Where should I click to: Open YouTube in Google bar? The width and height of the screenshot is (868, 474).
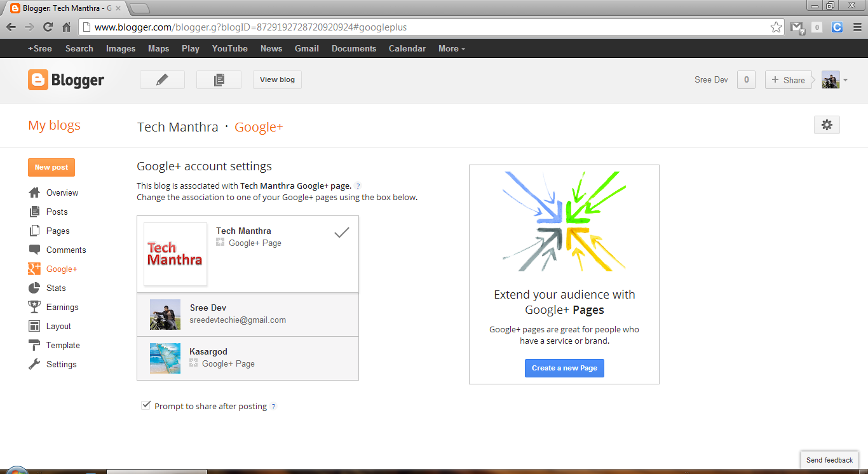coord(230,48)
